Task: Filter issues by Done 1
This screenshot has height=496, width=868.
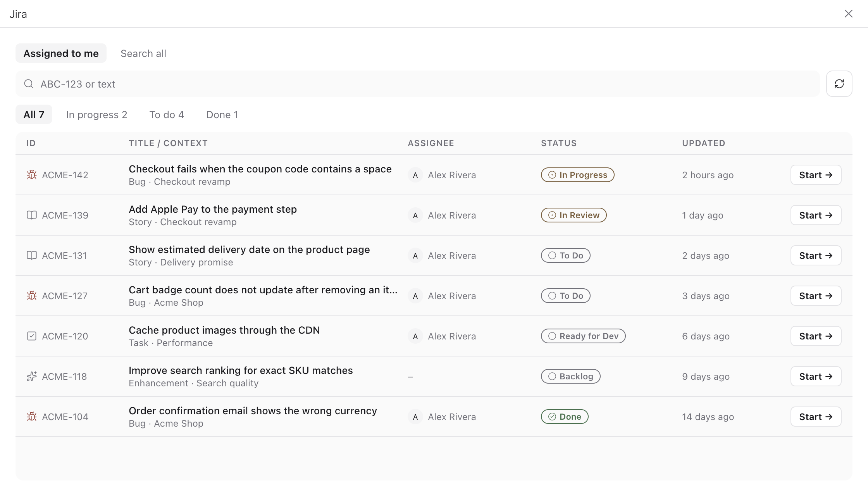Action: pos(222,114)
